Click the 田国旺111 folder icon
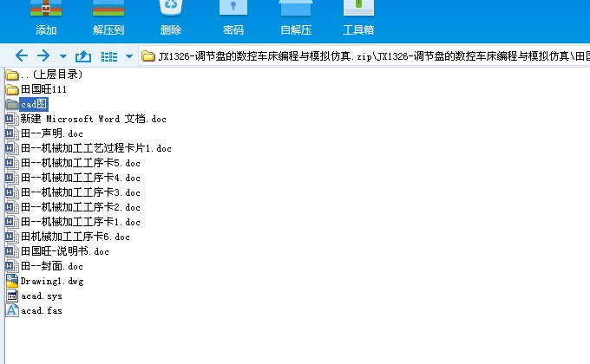This screenshot has height=364, width=590. click(12, 89)
